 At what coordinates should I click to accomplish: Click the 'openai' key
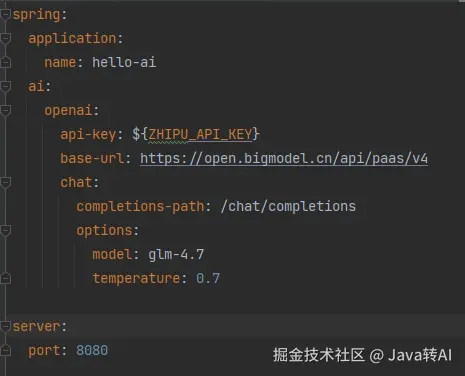tap(68, 111)
